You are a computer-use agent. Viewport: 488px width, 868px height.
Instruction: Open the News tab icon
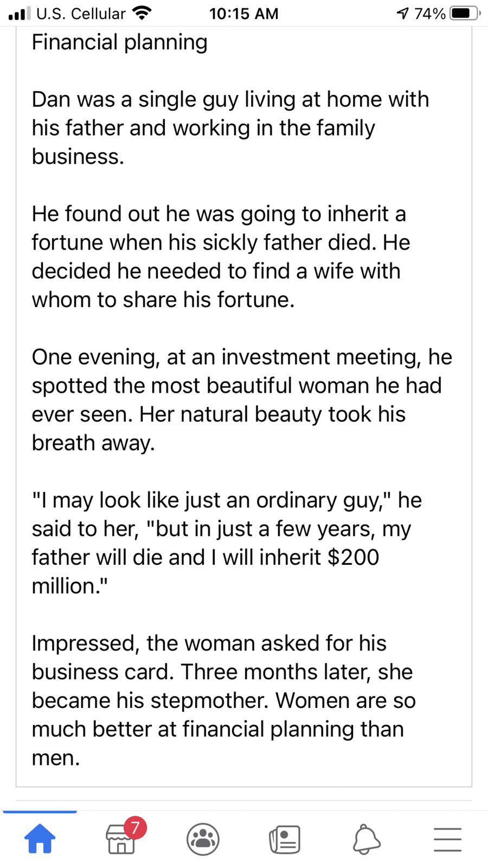pos(285,839)
